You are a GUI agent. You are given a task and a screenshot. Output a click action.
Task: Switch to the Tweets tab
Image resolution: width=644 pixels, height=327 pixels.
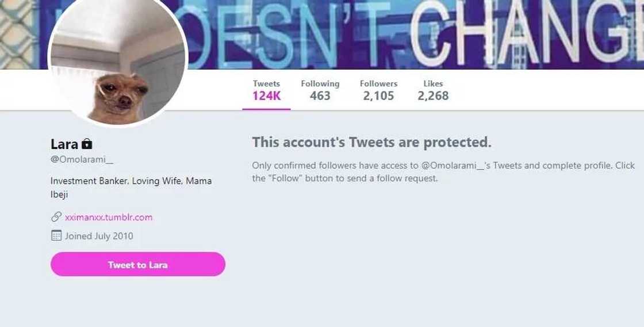point(266,90)
